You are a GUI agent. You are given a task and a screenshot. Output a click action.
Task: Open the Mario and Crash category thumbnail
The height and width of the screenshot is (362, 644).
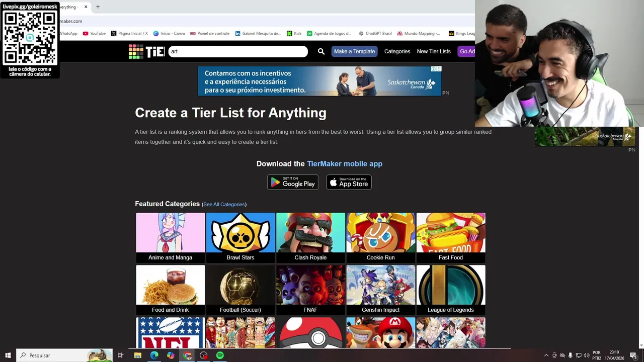[380, 332]
